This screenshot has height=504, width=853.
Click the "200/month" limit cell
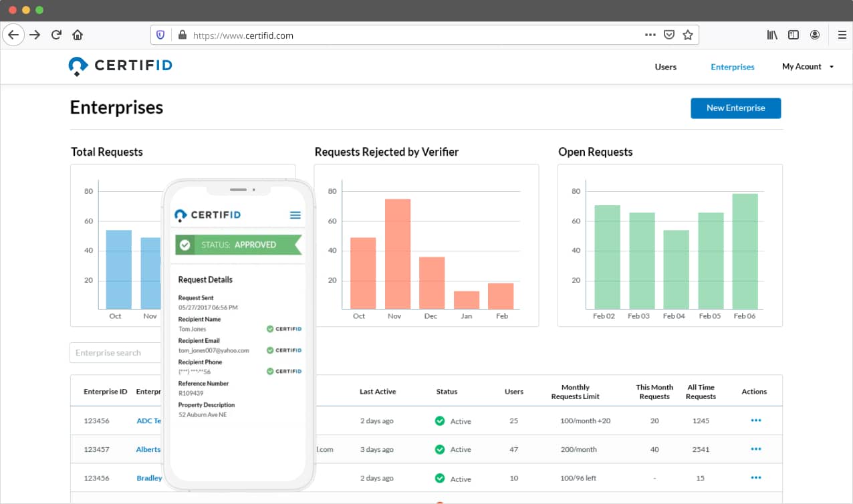coord(578,449)
